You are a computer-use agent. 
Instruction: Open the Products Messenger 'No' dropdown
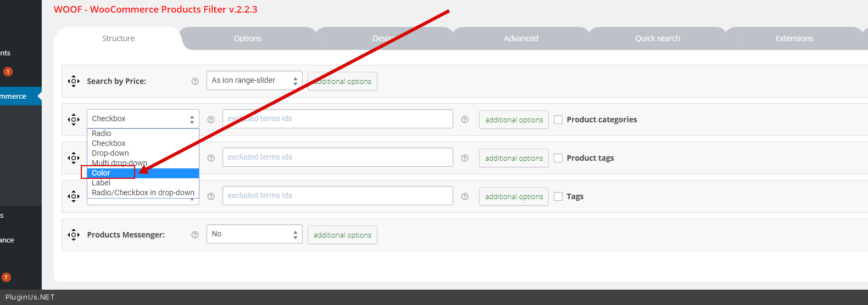pyautogui.click(x=254, y=234)
